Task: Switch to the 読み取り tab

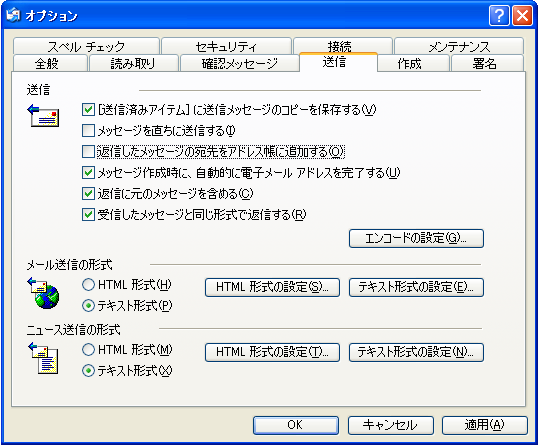Action: click(x=133, y=63)
